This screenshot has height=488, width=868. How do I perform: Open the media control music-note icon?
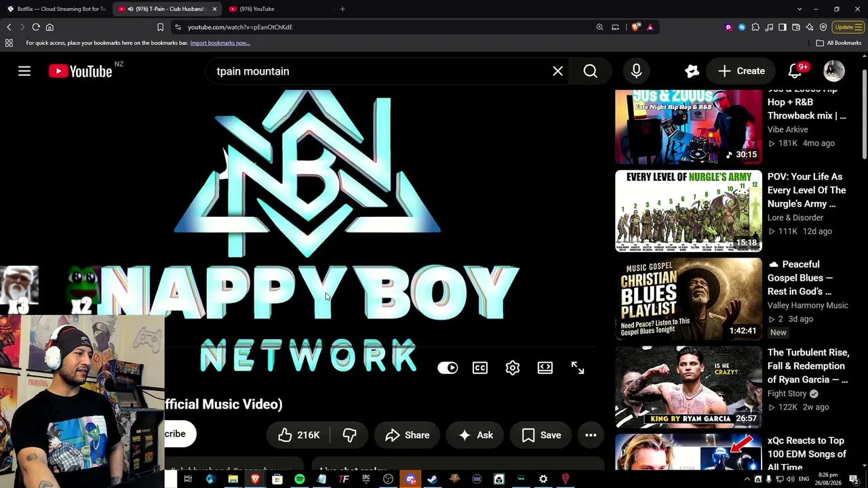pyautogui.click(x=769, y=27)
